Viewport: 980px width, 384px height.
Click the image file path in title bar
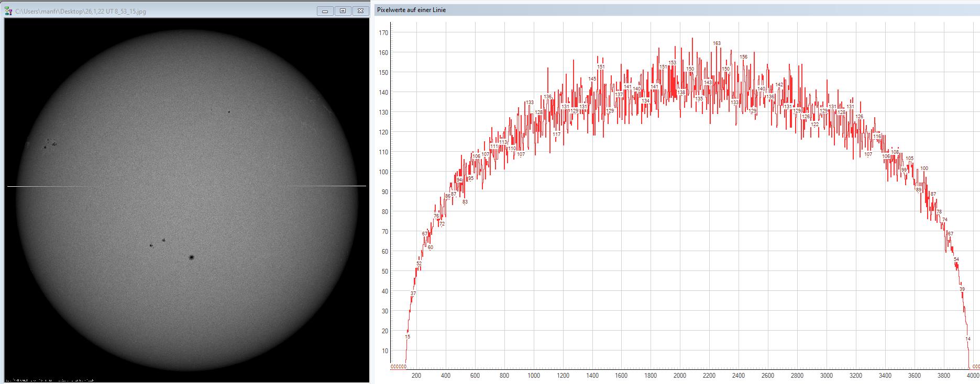tap(81, 12)
